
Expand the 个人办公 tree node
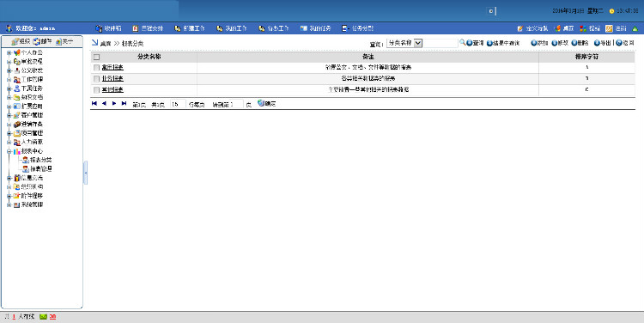(9, 52)
